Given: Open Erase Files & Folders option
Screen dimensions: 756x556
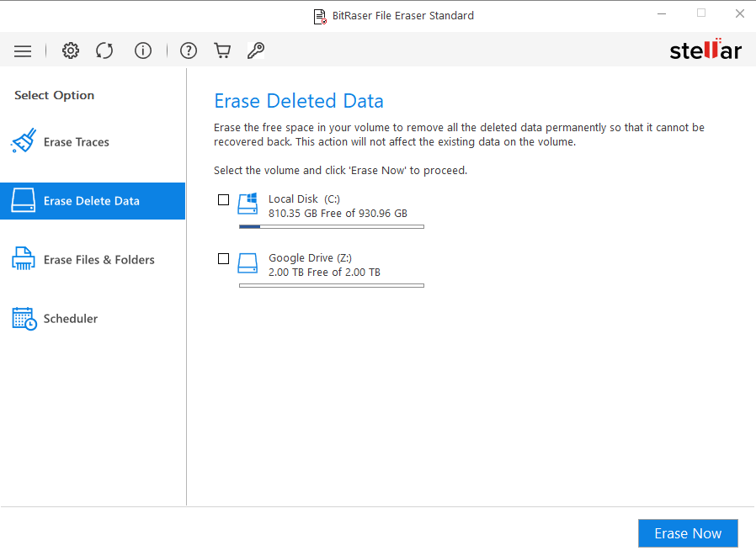Looking at the screenshot, I should click(93, 260).
